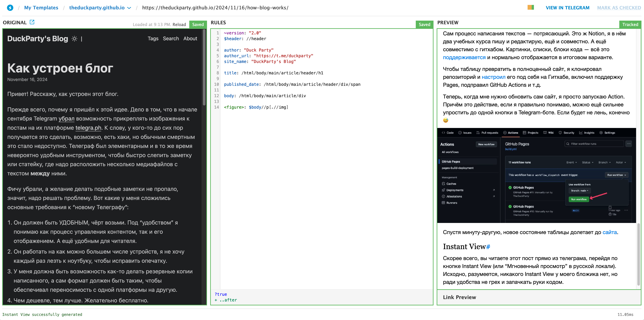Click the Saved badge in Rules panel
The image size is (644, 320).
click(x=424, y=24)
